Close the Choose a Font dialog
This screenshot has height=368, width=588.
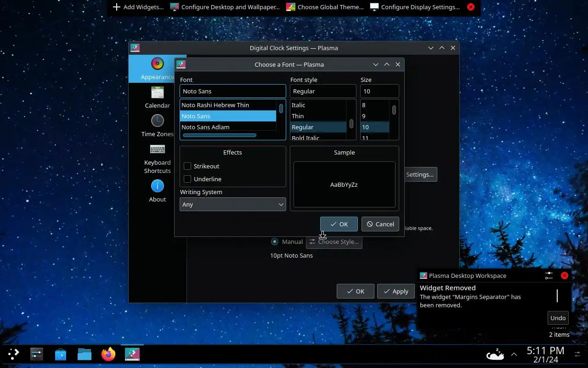[x=398, y=64]
